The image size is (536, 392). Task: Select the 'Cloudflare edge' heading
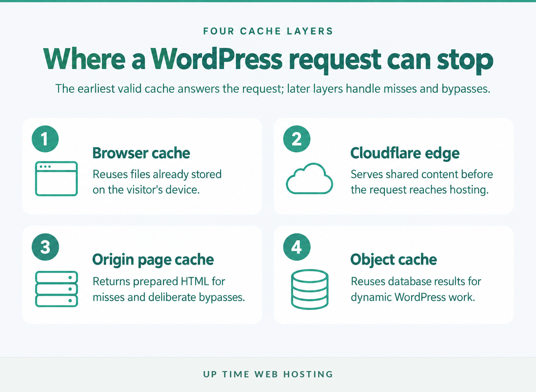[x=405, y=153]
